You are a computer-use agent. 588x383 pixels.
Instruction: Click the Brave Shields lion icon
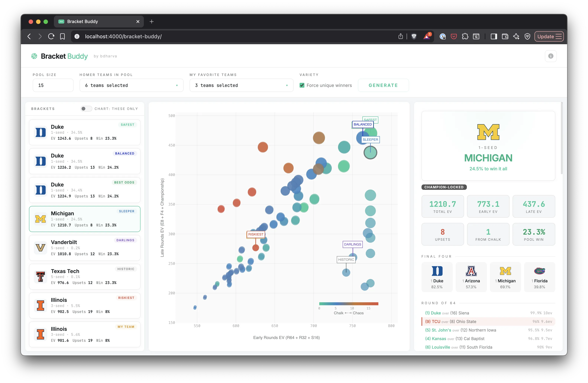414,37
